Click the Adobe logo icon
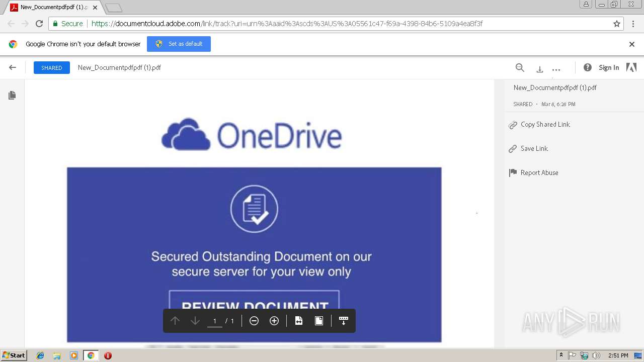Viewport: 644px width, 362px height. click(631, 67)
